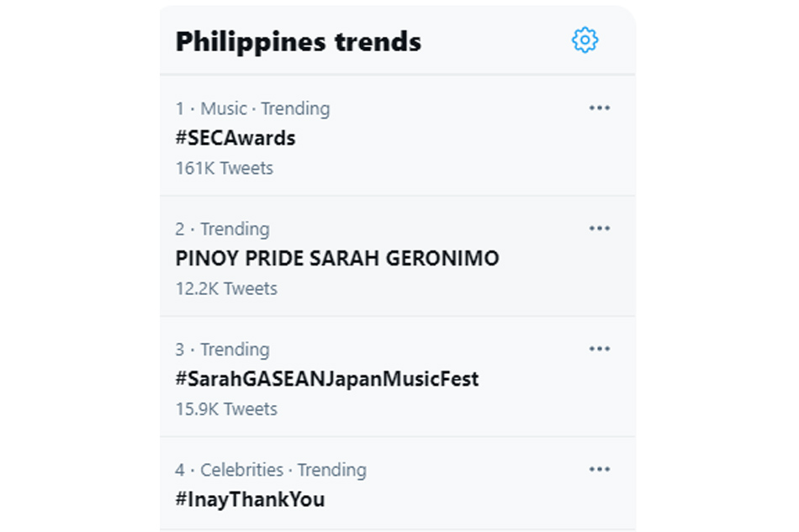Open the #SECAwards hashtag

(235, 138)
